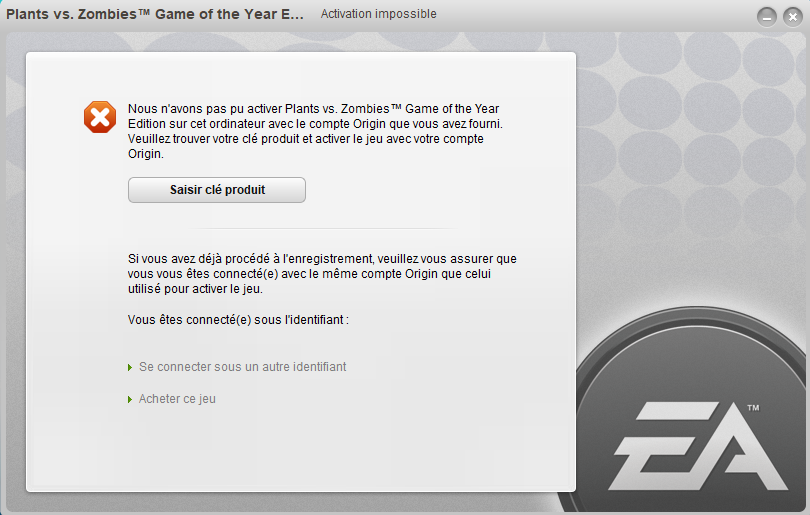Viewport: 810px width, 515px height.
Task: Follow the Acheter ce jeu link
Action: click(177, 399)
